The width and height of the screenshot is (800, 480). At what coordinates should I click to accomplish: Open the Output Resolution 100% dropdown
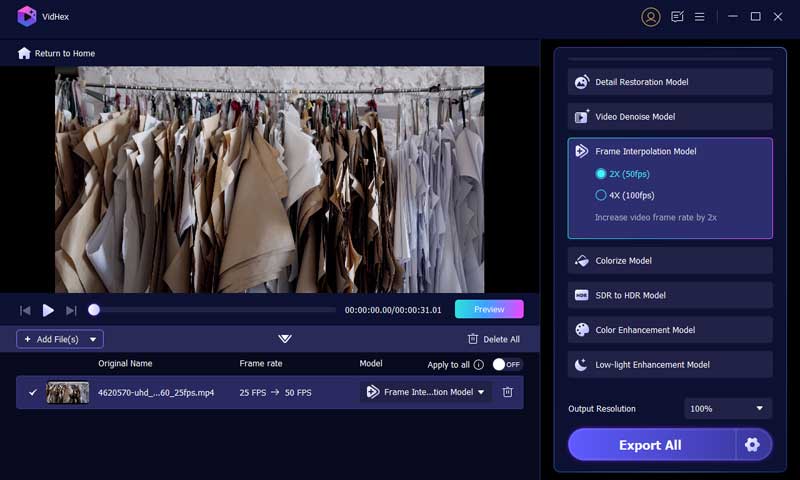tap(728, 408)
